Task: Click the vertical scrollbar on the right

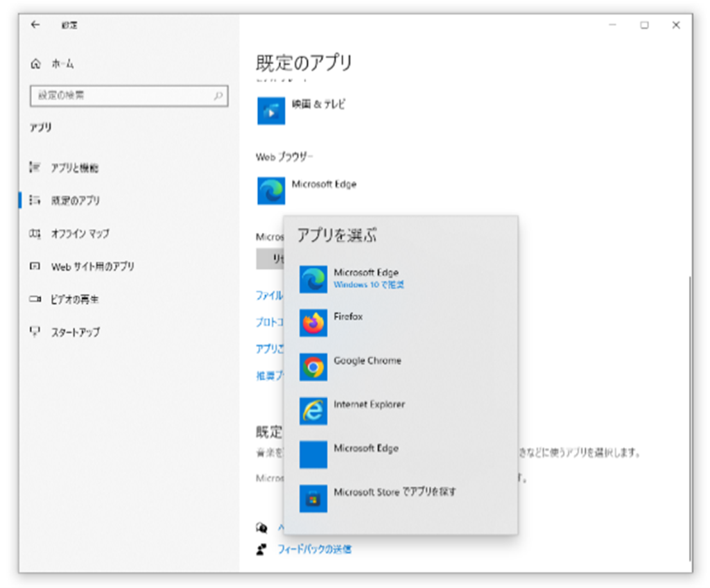Action: pyautogui.click(x=689, y=416)
